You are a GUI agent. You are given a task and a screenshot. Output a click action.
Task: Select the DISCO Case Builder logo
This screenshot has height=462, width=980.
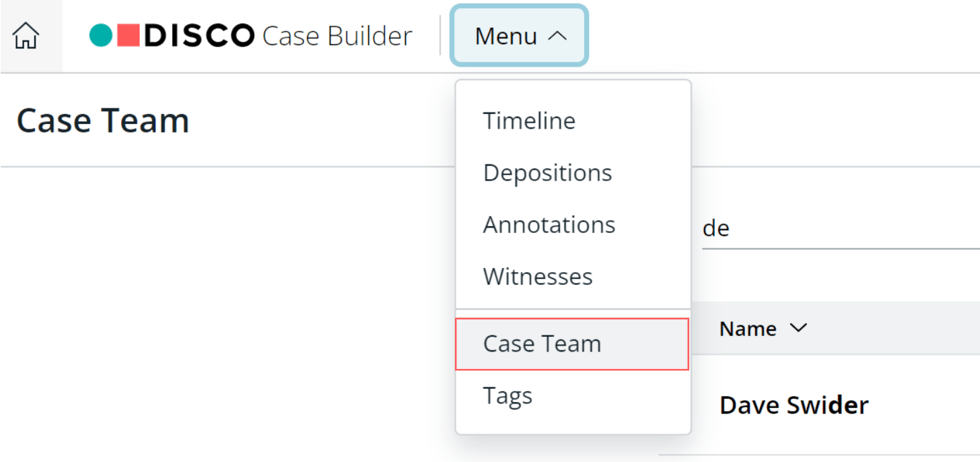click(x=249, y=35)
